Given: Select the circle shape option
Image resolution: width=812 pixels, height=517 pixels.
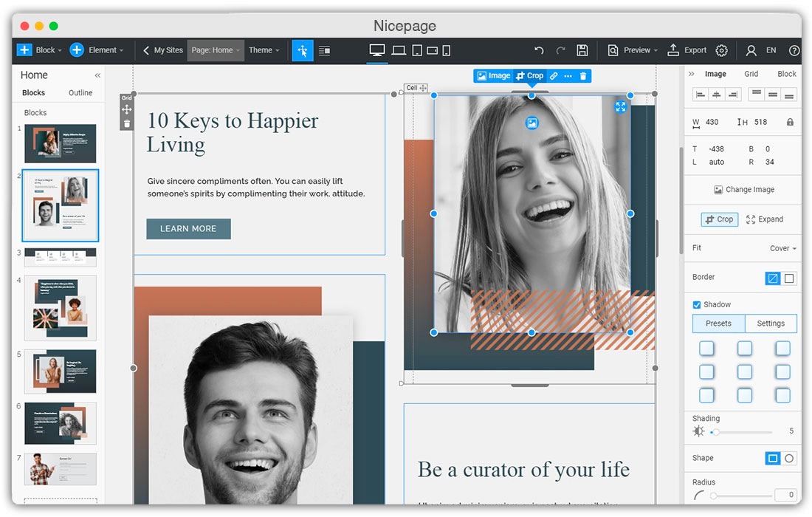Looking at the screenshot, I should [x=789, y=458].
